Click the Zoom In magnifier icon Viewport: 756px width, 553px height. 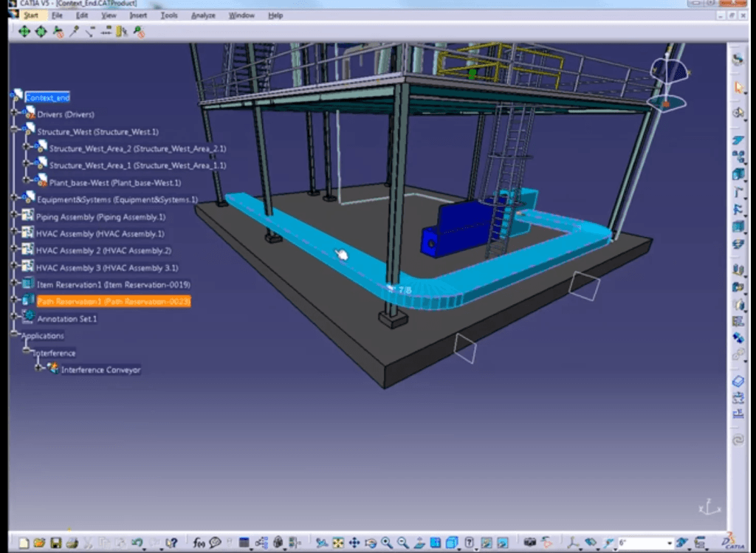coord(386,543)
